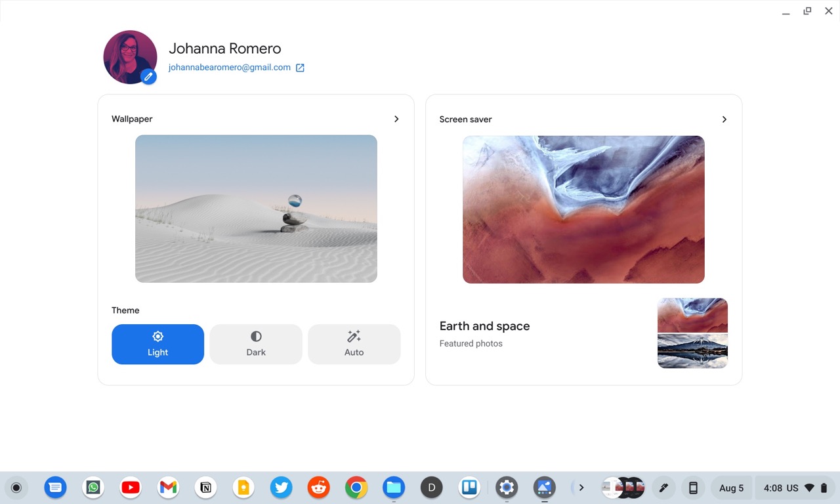Launch YouTube from the shelf
This screenshot has height=504, width=840.
[x=131, y=488]
